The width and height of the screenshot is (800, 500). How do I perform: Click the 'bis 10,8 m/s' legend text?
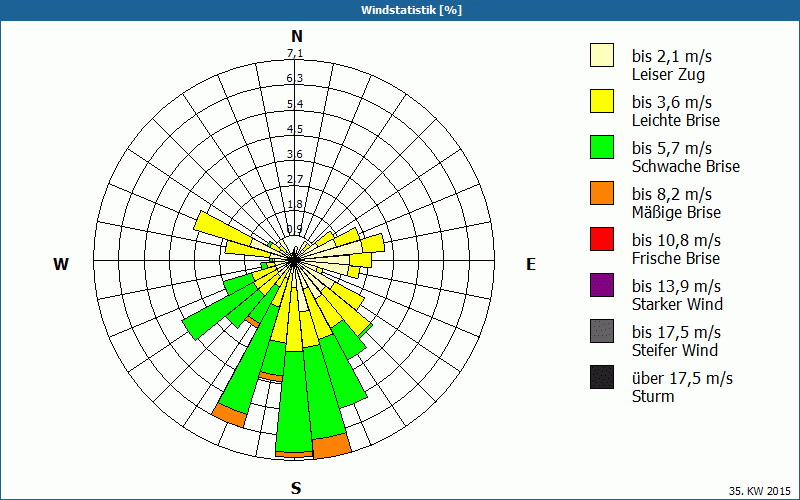click(x=676, y=240)
